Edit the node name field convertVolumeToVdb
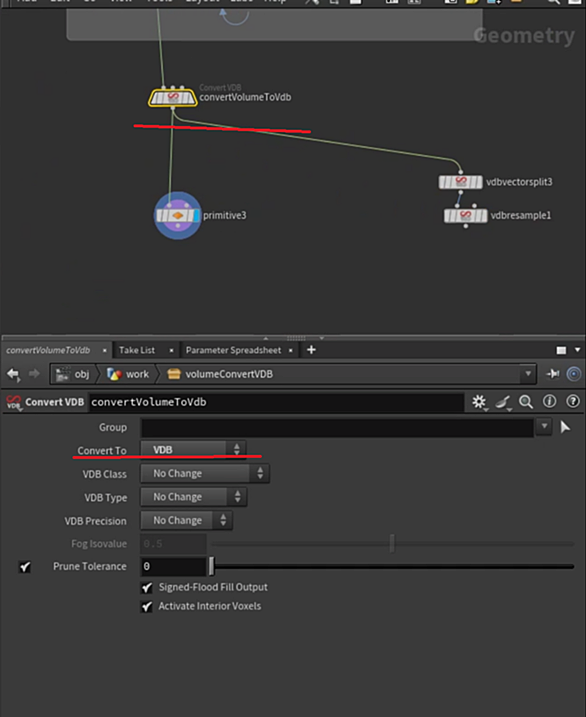Image resolution: width=586 pixels, height=717 pixels. pyautogui.click(x=276, y=402)
